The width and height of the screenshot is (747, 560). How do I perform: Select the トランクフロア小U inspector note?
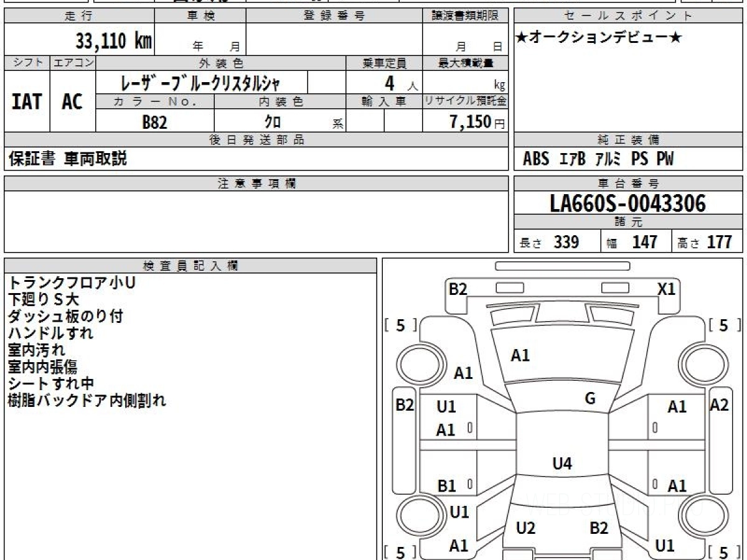tap(72, 283)
